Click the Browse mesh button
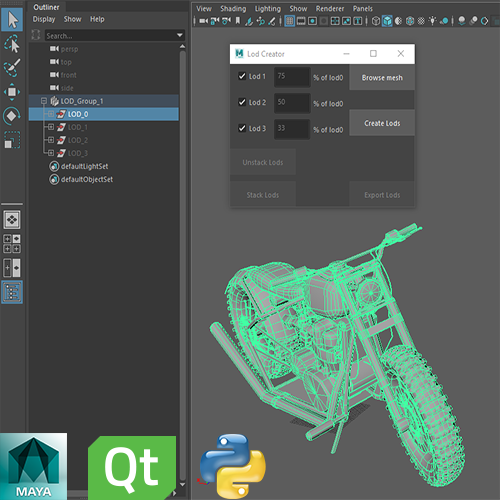The image size is (500, 500). pyautogui.click(x=382, y=78)
